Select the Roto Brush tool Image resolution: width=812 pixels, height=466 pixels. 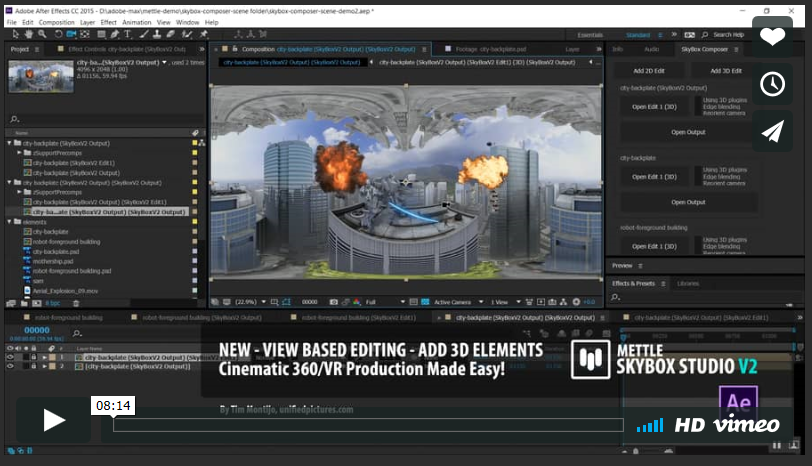186,34
